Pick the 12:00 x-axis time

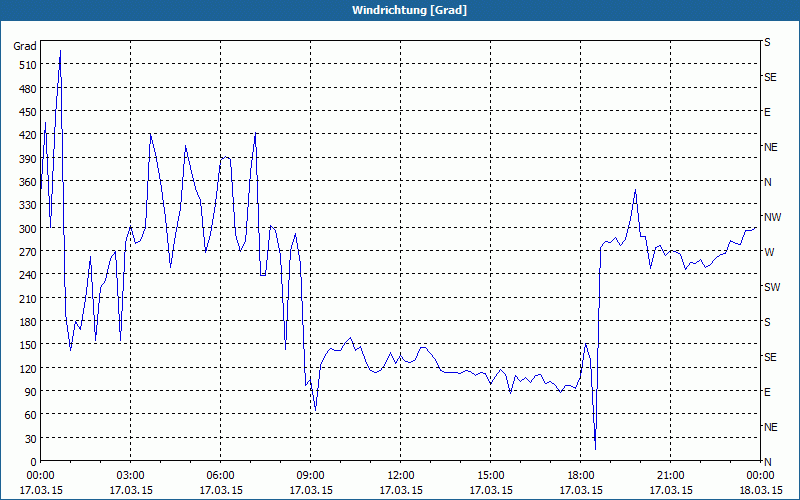point(401,476)
